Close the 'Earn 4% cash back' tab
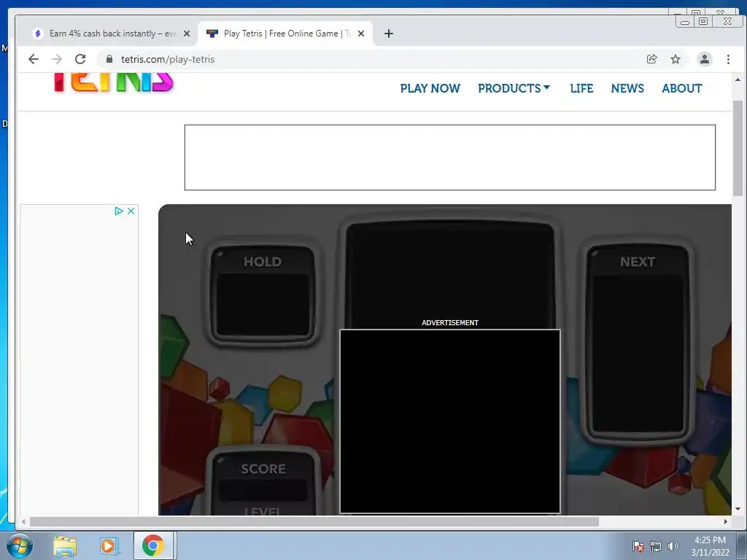 [187, 34]
